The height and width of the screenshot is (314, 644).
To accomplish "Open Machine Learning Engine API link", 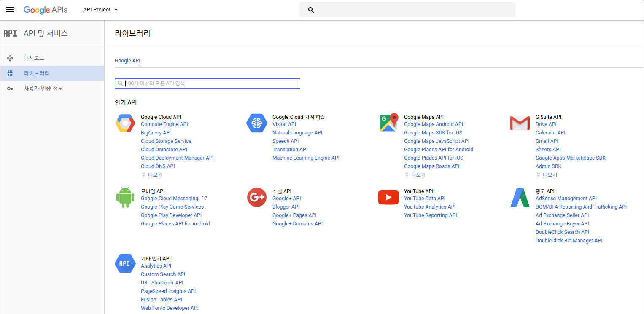I will click(x=306, y=158).
